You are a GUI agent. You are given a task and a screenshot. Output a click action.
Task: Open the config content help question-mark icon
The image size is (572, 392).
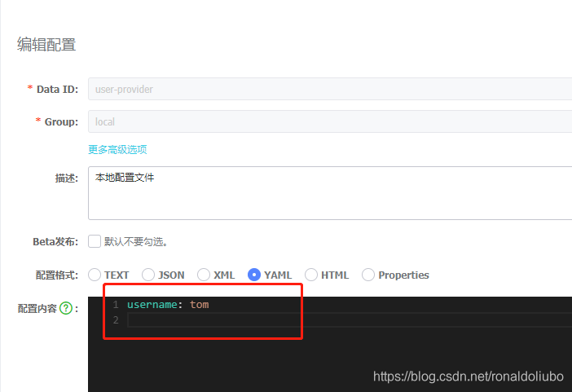66,308
